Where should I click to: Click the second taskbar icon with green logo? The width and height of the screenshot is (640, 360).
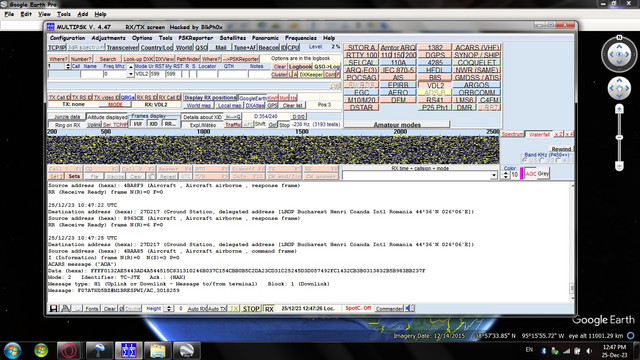point(41,351)
